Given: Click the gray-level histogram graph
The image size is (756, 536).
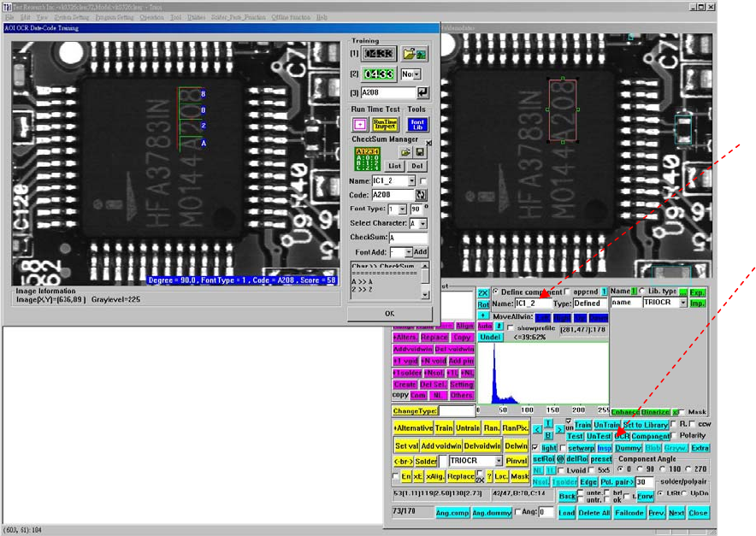Looking at the screenshot, I should [x=543, y=374].
